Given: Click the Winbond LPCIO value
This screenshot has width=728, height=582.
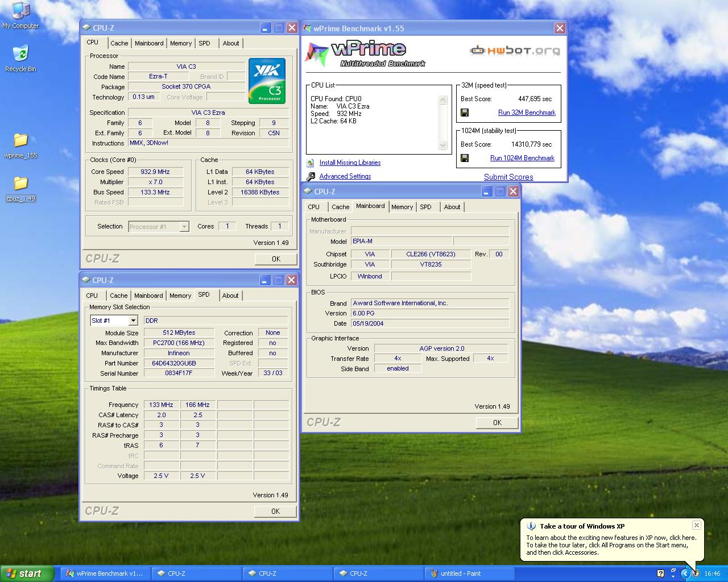Looking at the screenshot, I should pos(370,276).
